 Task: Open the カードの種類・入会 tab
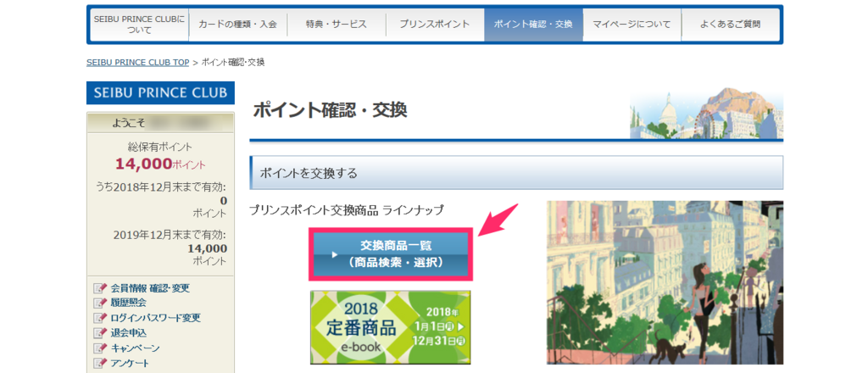click(x=237, y=25)
